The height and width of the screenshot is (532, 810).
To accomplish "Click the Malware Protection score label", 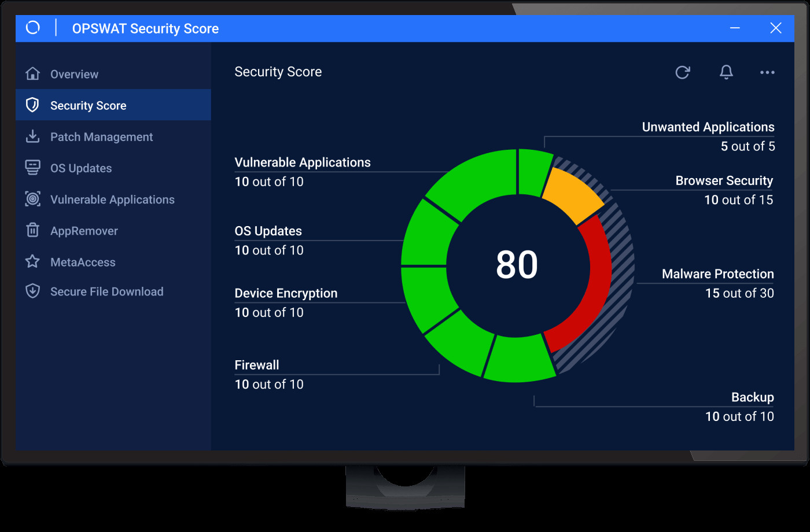I will point(718,274).
